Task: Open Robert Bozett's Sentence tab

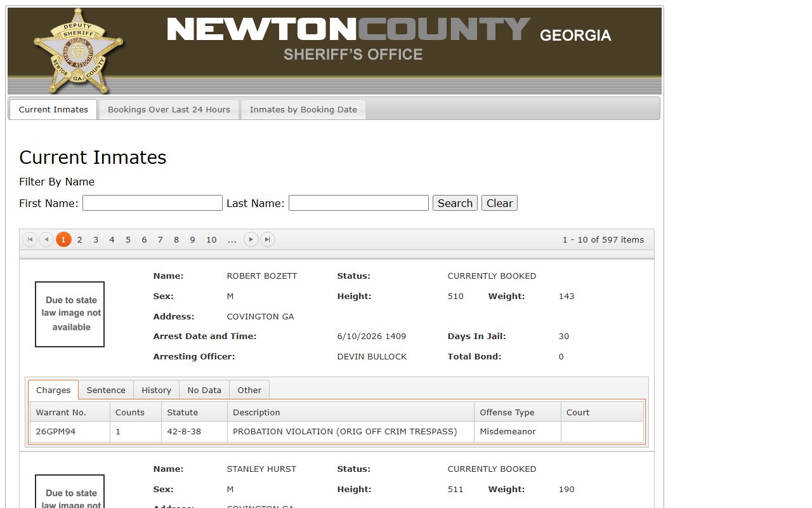Action: 106,390
